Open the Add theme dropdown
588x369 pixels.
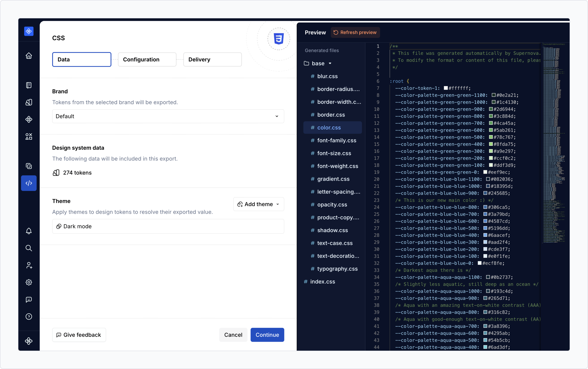(x=258, y=204)
